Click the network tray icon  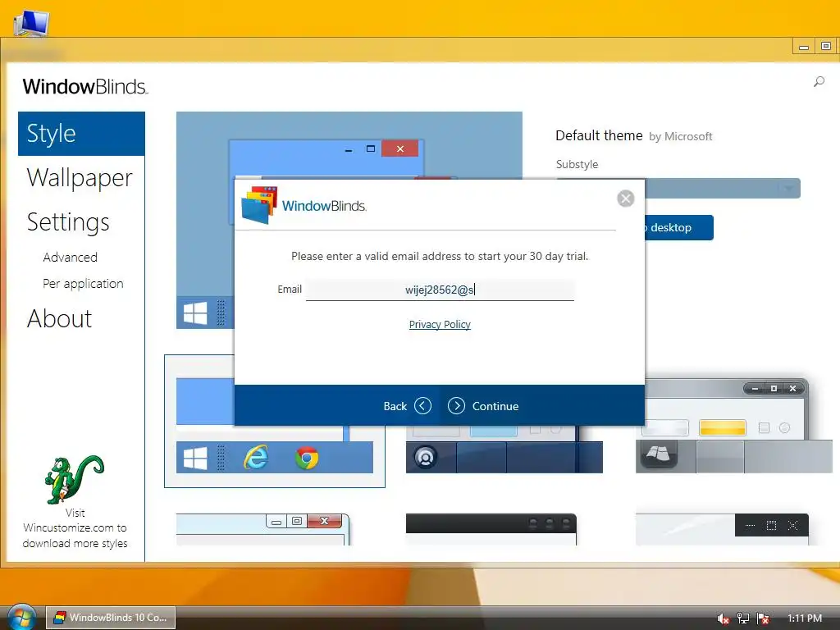pos(743,619)
